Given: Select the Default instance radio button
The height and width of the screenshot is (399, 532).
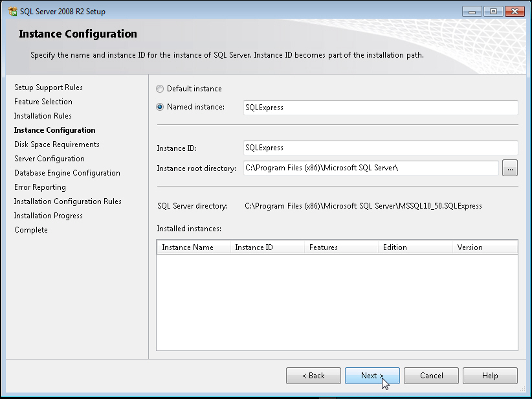Looking at the screenshot, I should 160,89.
